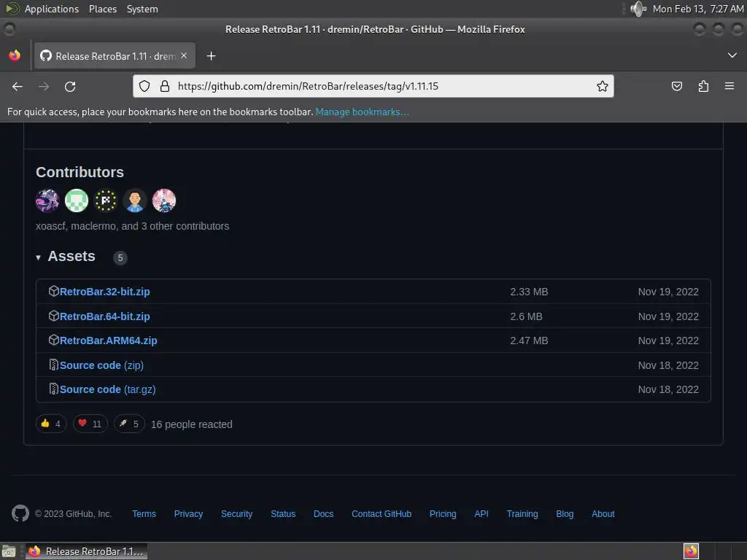The width and height of the screenshot is (747, 560).
Task: Open the Applications menu in top panel
Action: click(x=52, y=9)
